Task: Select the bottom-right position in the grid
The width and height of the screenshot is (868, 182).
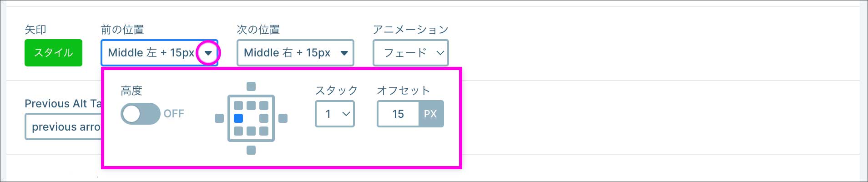Action: point(263,131)
